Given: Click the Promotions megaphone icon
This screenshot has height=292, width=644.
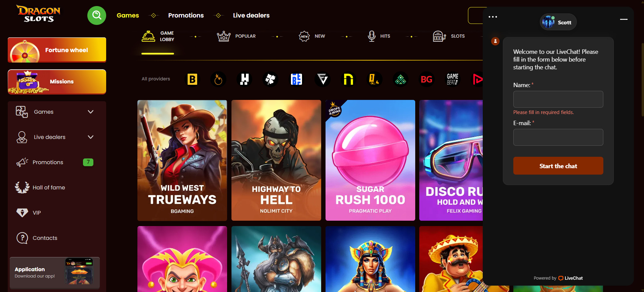Looking at the screenshot, I should [22, 162].
